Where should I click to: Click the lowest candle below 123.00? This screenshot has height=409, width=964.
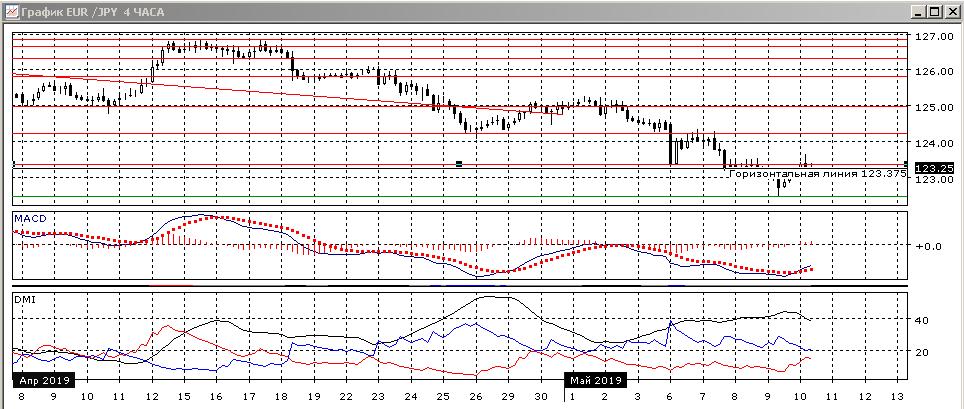click(x=780, y=186)
